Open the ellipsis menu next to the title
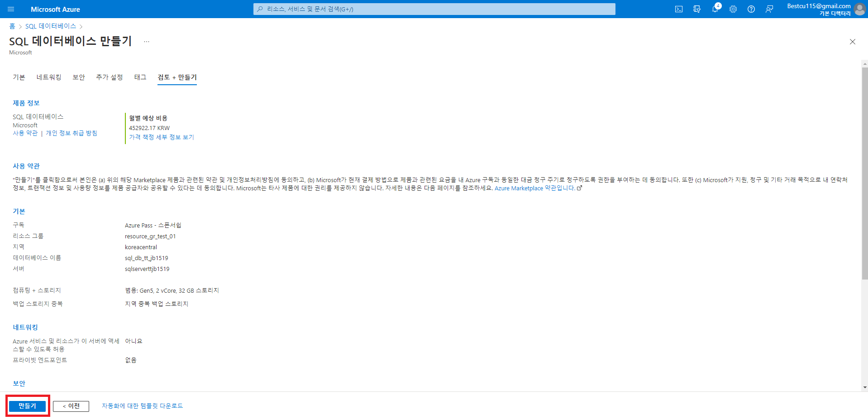The height and width of the screenshot is (420, 868). pos(147,42)
